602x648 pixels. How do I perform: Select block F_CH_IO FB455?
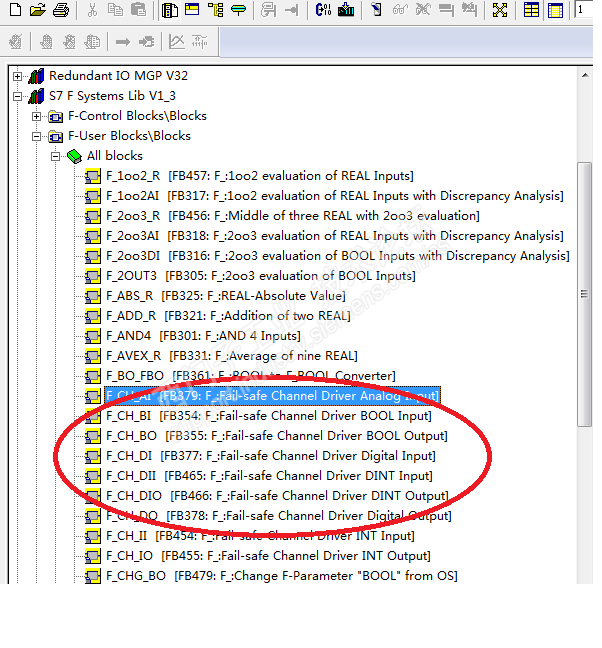(269, 556)
